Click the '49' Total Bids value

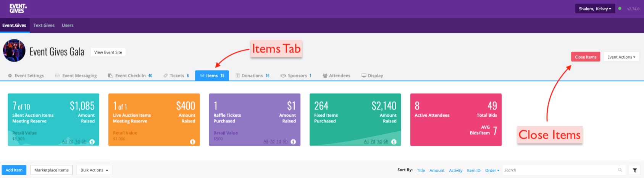(492, 106)
